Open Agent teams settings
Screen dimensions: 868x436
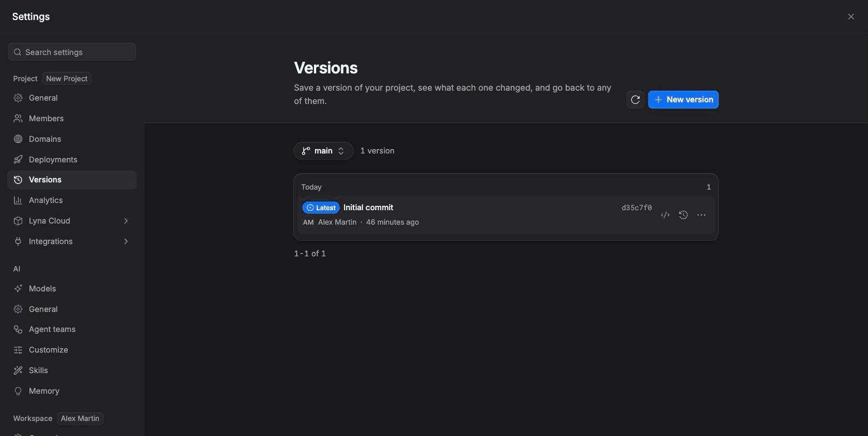click(72, 329)
